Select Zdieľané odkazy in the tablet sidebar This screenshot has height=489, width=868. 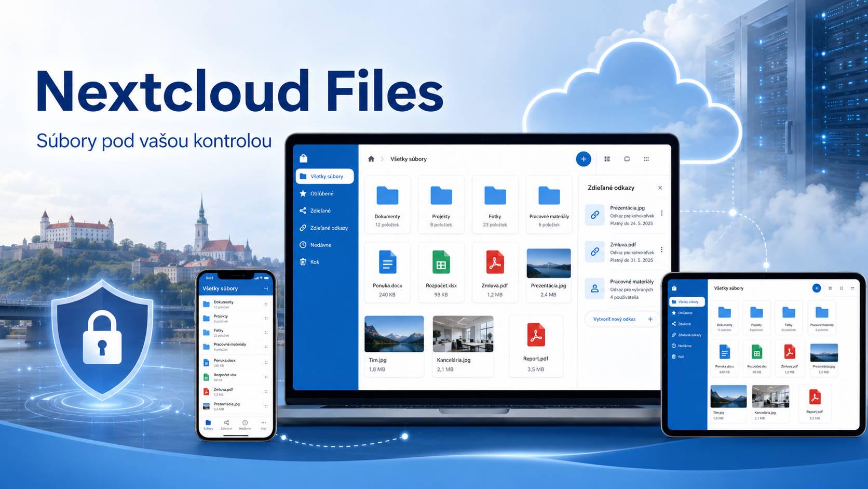coord(687,335)
